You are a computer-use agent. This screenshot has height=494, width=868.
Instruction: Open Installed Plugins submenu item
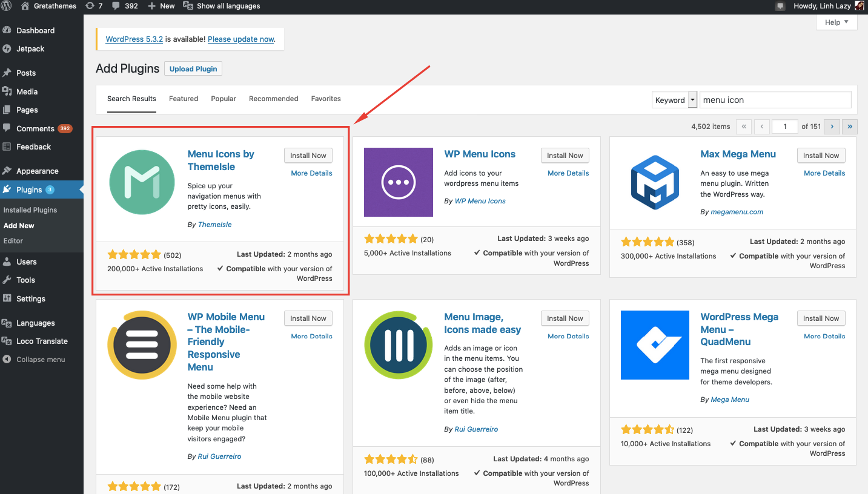pos(30,210)
